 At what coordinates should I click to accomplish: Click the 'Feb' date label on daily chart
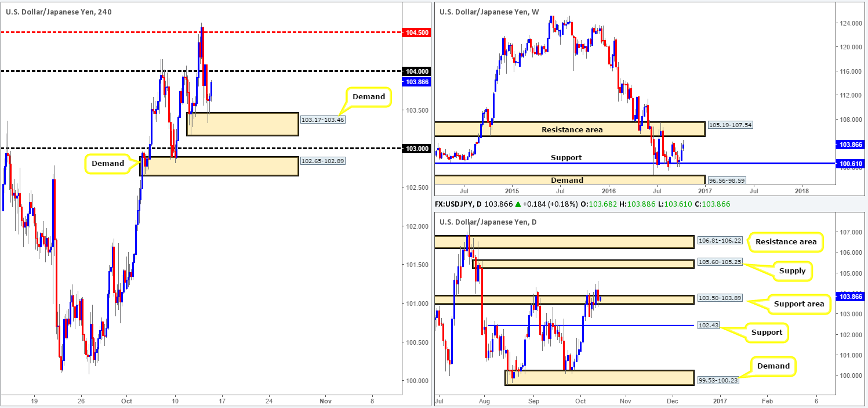click(767, 401)
